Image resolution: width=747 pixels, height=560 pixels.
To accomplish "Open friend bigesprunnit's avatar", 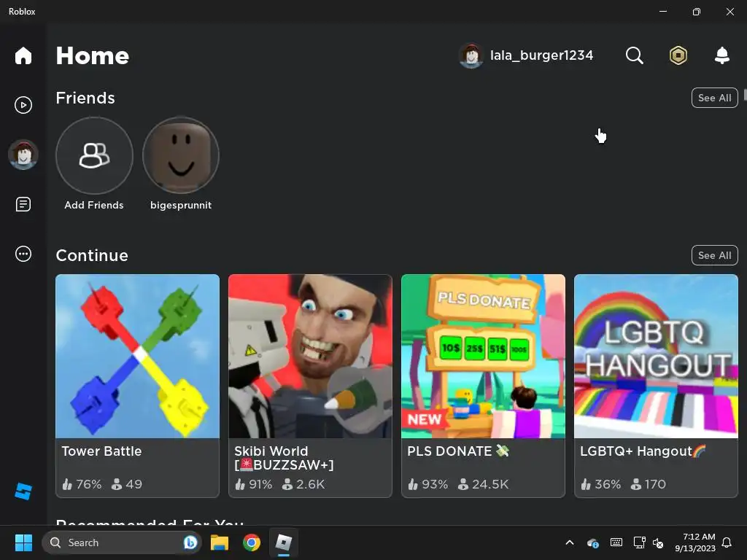I will point(181,155).
